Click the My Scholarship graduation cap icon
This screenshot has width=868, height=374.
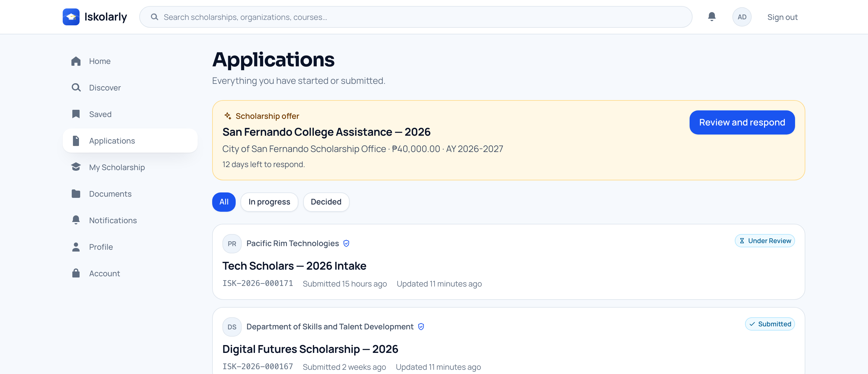[x=76, y=167]
